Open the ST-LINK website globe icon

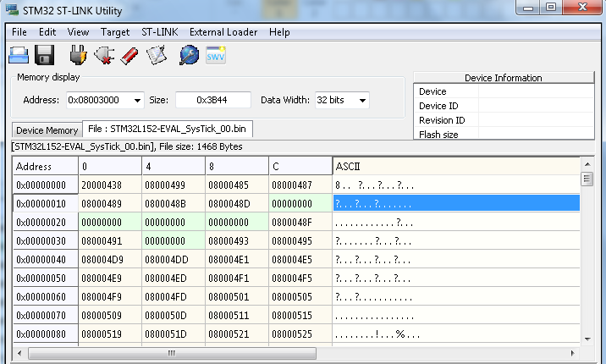[x=190, y=55]
